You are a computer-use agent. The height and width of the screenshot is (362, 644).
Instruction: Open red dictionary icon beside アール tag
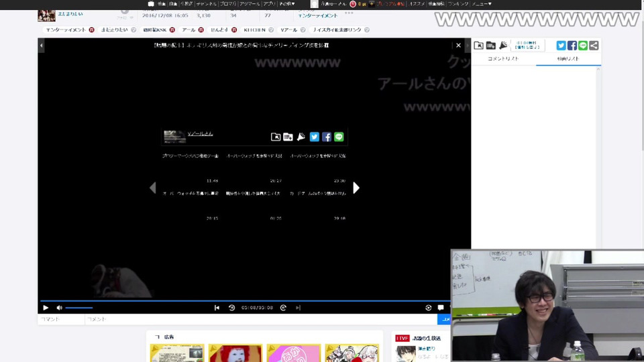[x=201, y=30]
